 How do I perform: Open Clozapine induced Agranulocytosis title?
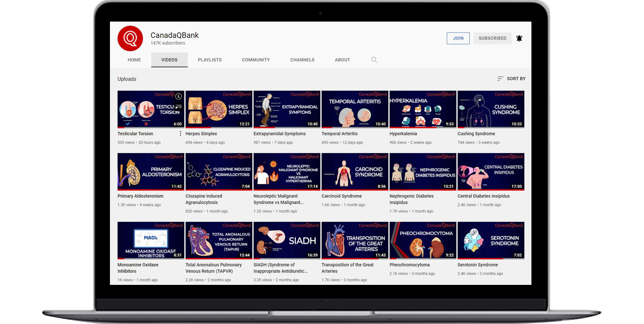[x=204, y=199]
